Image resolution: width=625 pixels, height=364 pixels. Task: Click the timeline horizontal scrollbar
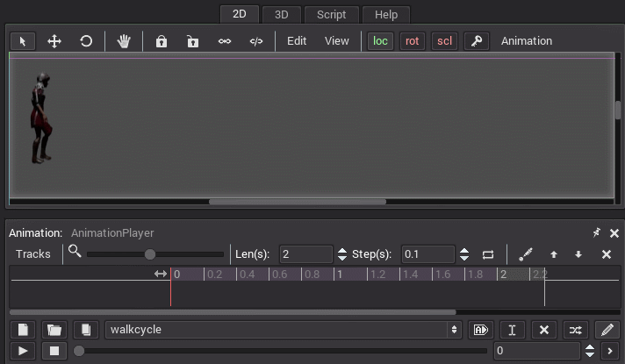[233, 312]
